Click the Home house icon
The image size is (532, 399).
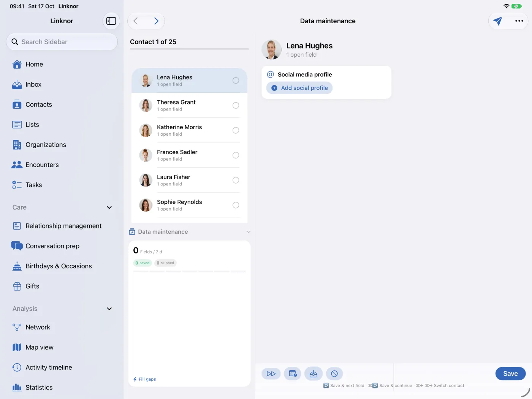coord(17,64)
